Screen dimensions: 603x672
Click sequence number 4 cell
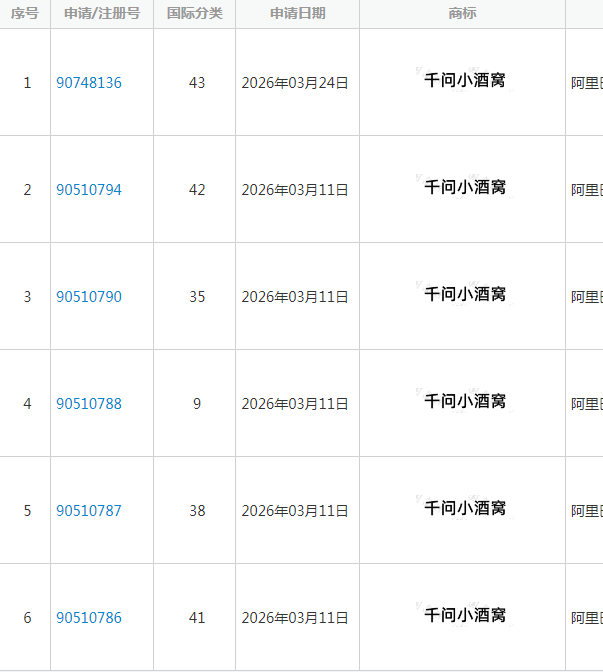click(27, 404)
